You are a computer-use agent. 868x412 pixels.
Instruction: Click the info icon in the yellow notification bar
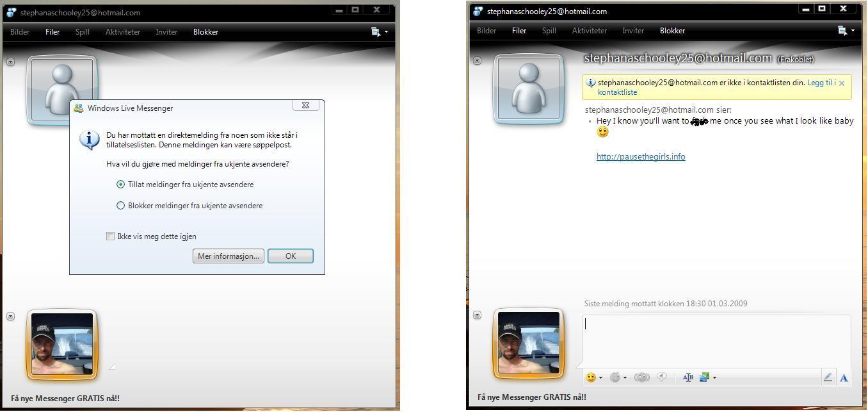[591, 83]
